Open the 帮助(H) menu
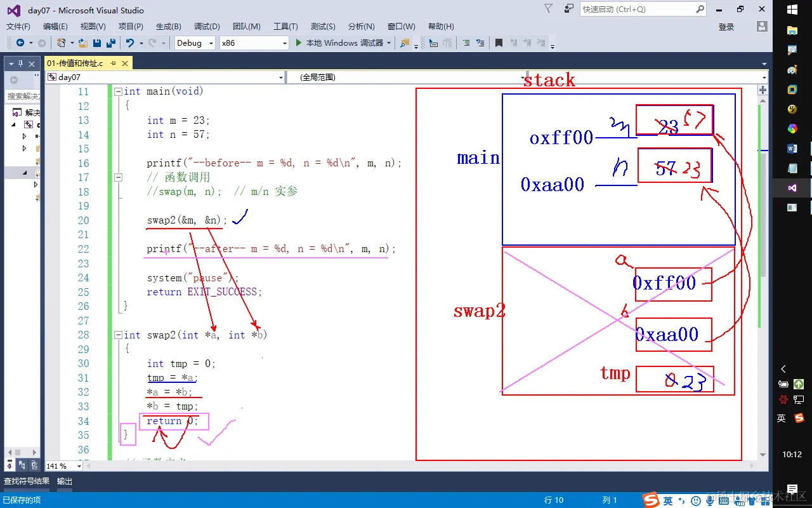812x508 pixels. tap(441, 27)
